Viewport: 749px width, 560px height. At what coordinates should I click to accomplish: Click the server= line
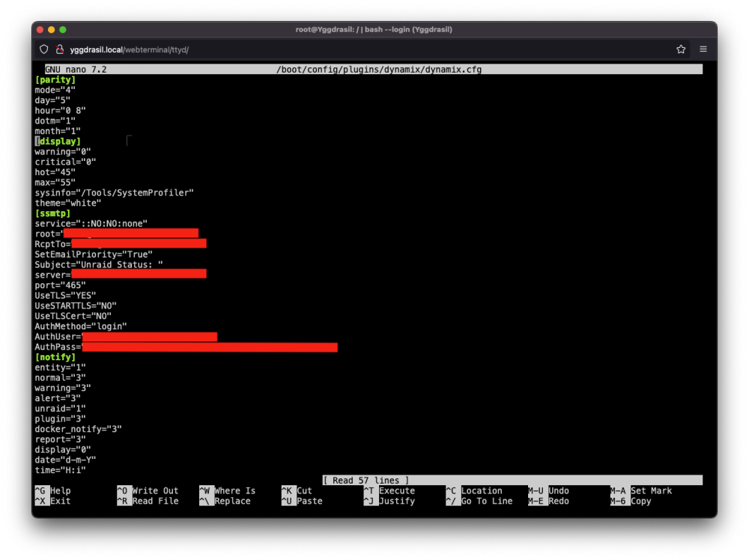pyautogui.click(x=121, y=275)
